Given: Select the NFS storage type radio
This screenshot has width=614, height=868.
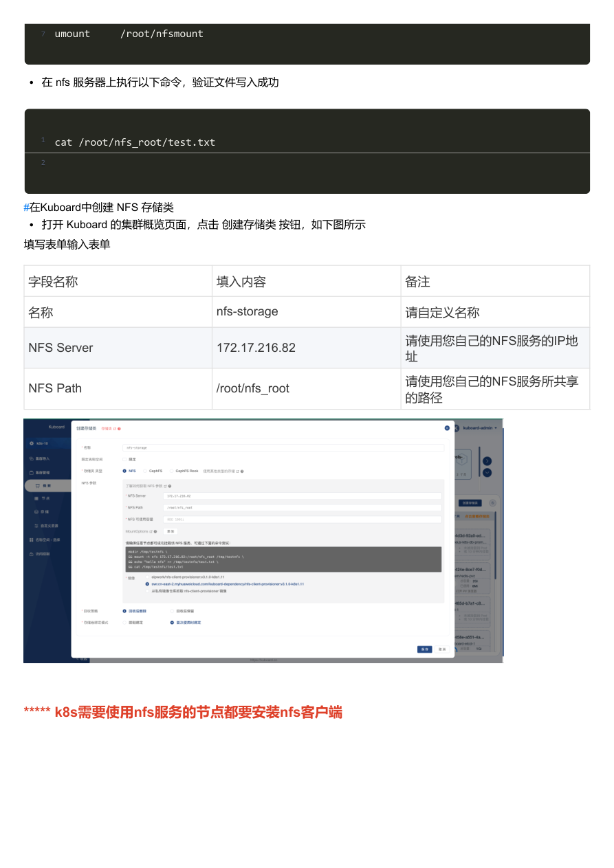Looking at the screenshot, I should [x=124, y=471].
